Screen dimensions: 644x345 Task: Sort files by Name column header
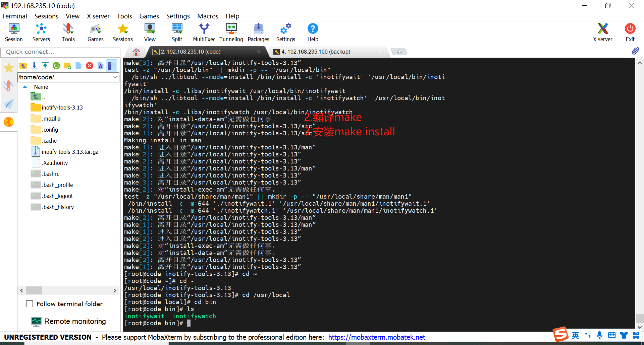(x=41, y=87)
